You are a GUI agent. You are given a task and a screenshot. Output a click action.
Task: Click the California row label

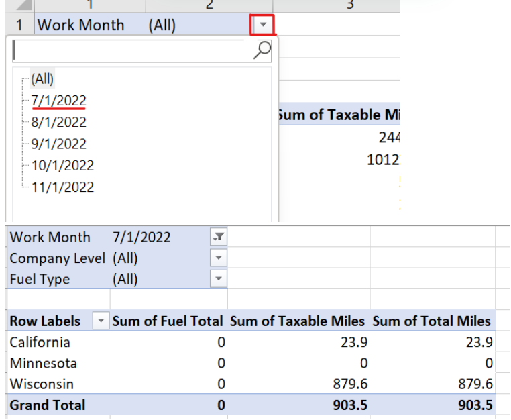40,342
